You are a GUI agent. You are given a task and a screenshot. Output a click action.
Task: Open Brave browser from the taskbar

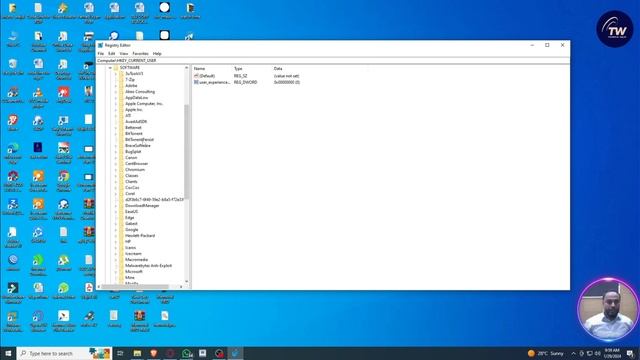click(x=153, y=353)
